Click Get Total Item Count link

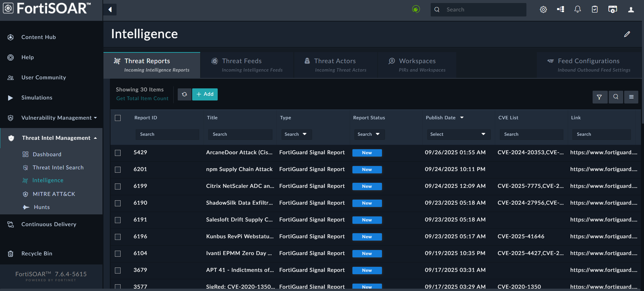[142, 98]
